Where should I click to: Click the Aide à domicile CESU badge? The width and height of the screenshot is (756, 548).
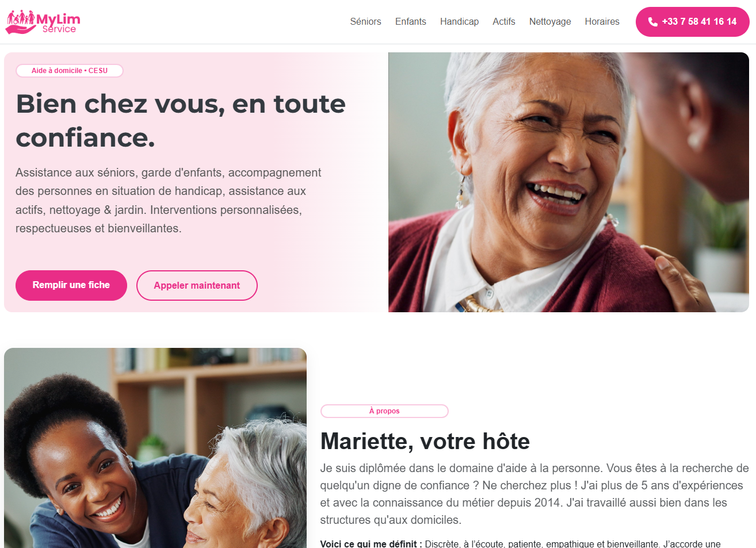[70, 71]
